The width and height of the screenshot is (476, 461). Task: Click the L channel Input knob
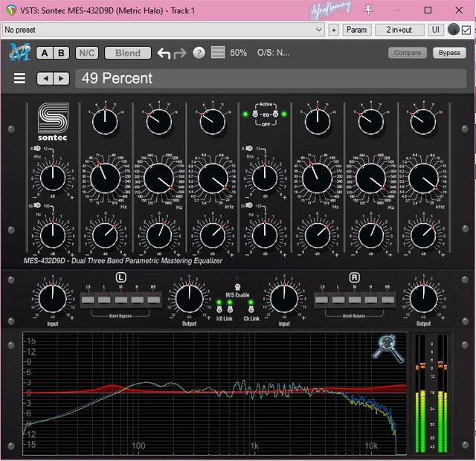[53, 299]
